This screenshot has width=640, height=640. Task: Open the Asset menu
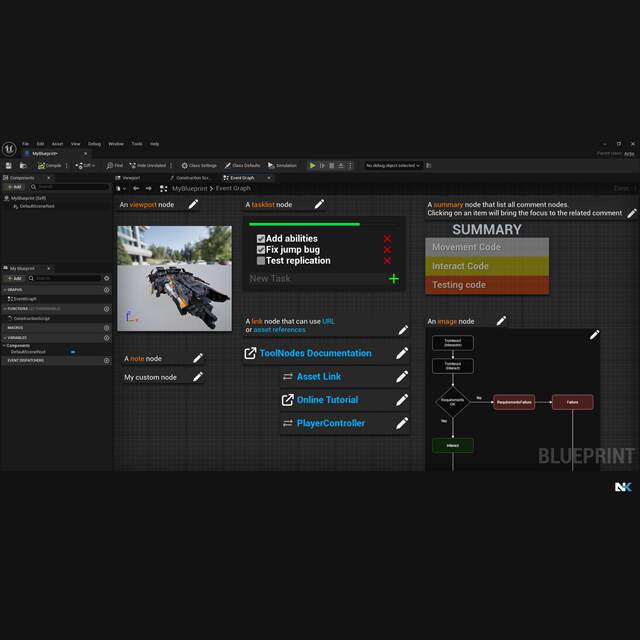57,144
